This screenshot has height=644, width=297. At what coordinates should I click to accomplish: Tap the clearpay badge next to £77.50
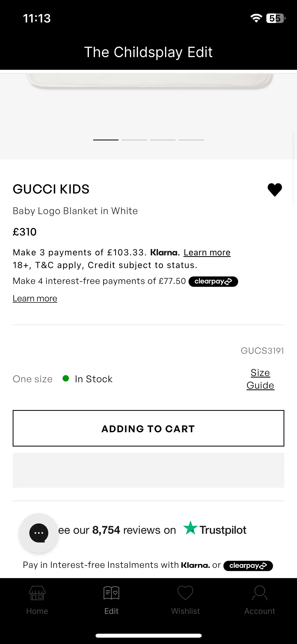click(213, 281)
